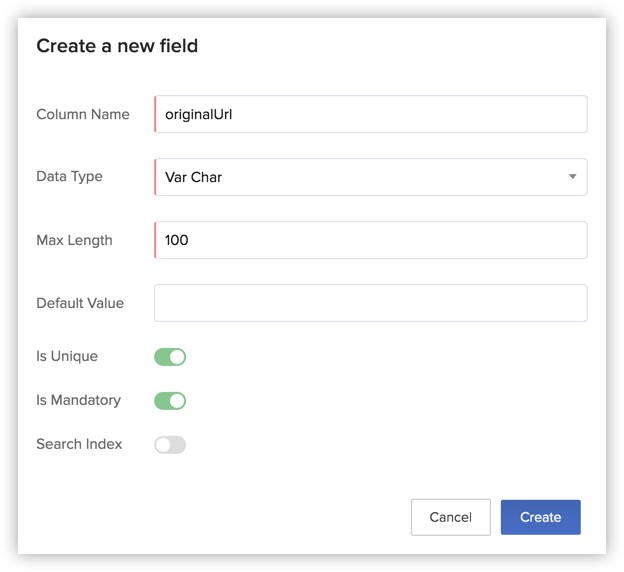Click the Max Length input field

point(370,240)
